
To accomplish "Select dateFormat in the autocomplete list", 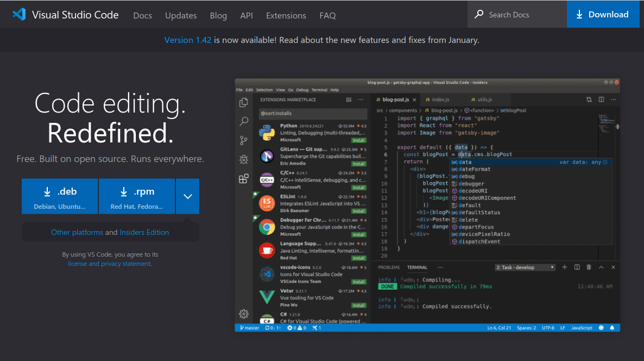I will coord(475,169).
